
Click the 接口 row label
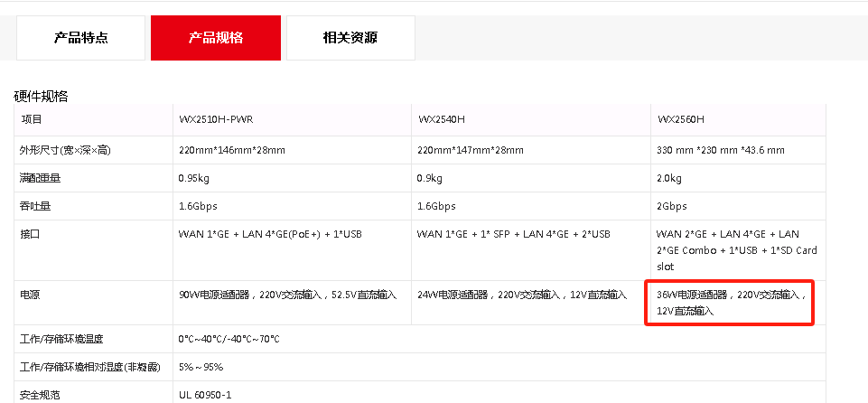click(x=31, y=234)
